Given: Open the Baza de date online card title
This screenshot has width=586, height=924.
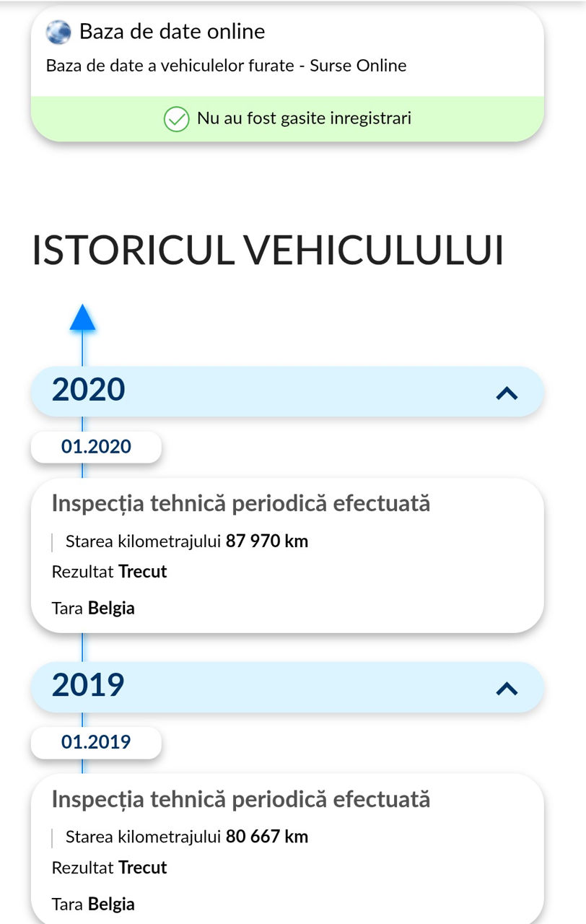Looking at the screenshot, I should pos(172,32).
